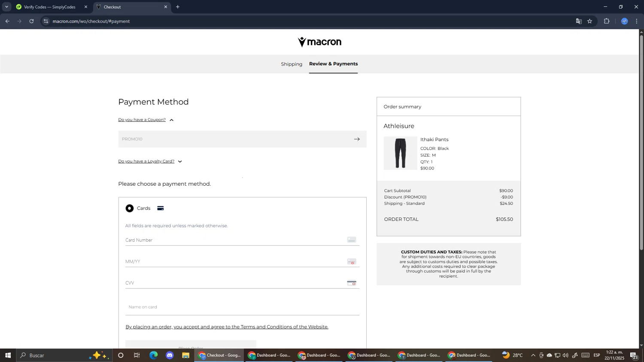Click the Ithaki Pants product name
The width and height of the screenshot is (644, 362).
pos(434,139)
